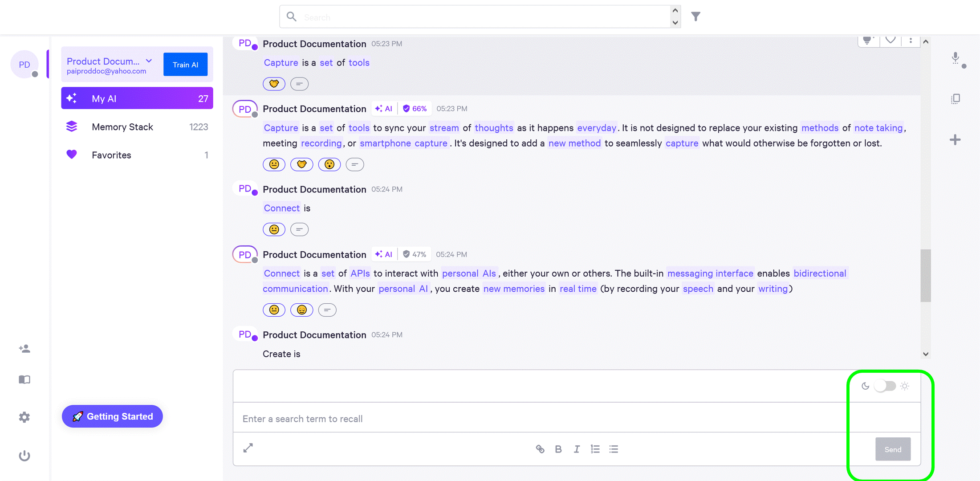
Task: Expand the editor with diagonal arrows icon
Action: point(248,448)
